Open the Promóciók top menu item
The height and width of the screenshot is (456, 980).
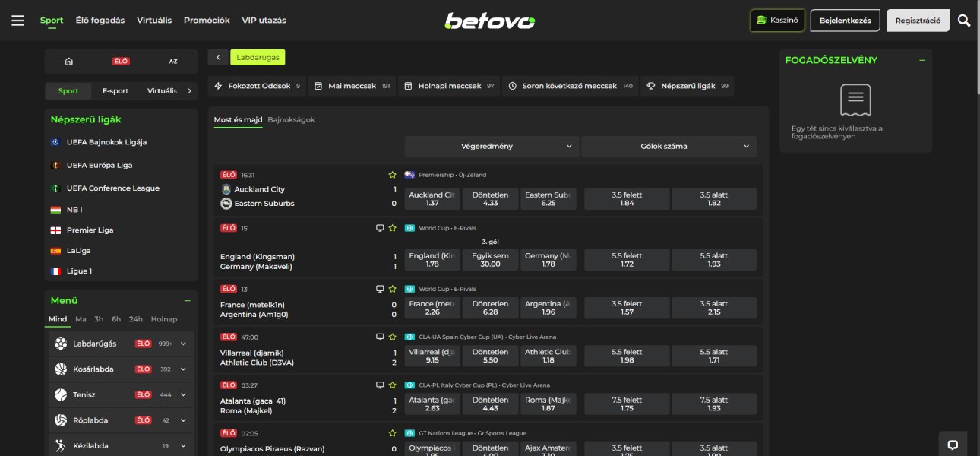click(x=207, y=21)
